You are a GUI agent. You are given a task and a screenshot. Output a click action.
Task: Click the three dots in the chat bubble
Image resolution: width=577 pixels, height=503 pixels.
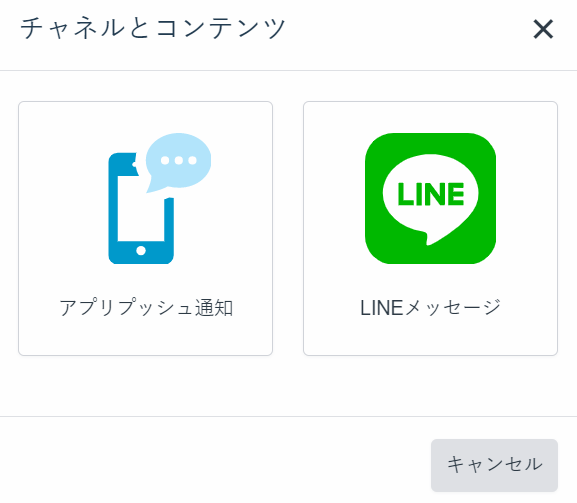[x=178, y=160]
